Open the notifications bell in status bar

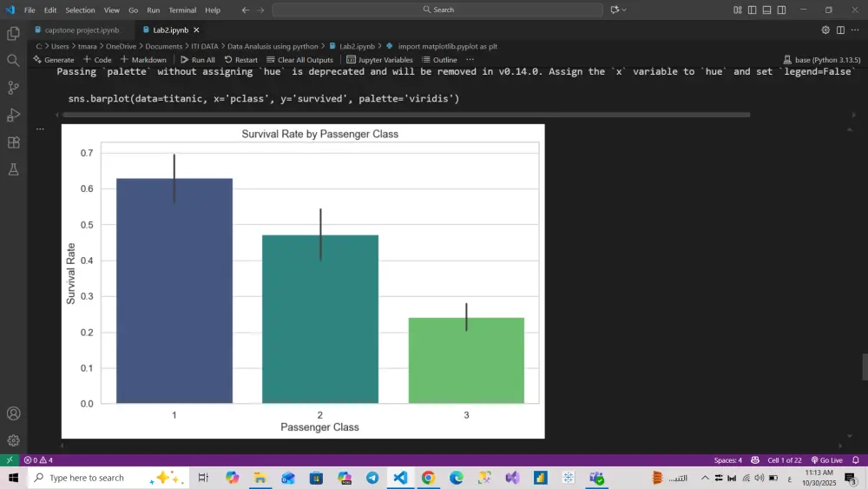pos(855,460)
